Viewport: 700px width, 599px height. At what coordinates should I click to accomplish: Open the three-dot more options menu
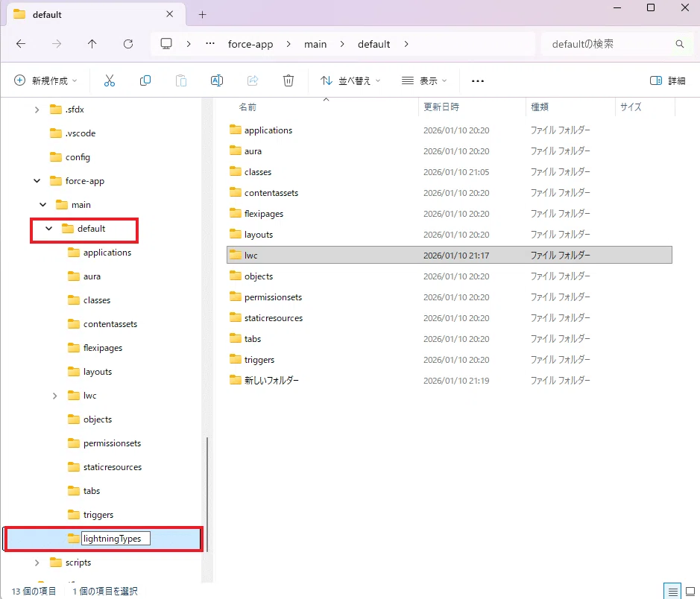[x=478, y=81]
